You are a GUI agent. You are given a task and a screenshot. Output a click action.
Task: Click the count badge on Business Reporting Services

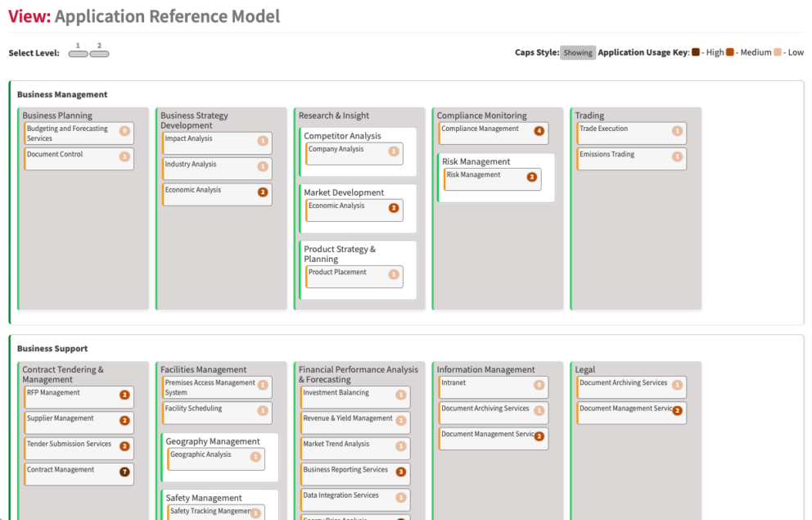[401, 472]
